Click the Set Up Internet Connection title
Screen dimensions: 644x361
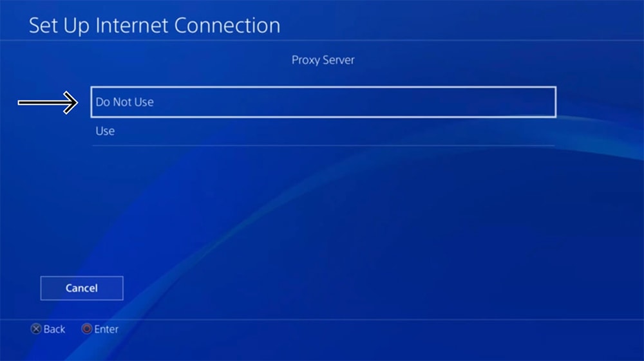click(155, 26)
